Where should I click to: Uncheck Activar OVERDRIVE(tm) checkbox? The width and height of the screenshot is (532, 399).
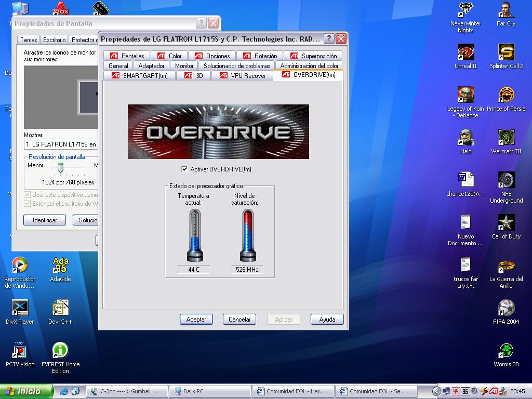coord(184,169)
